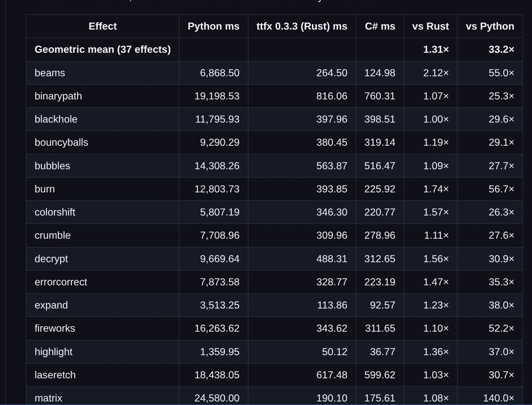Click the errorcorrect effect name
Viewport: 532px width, 405px height.
tap(61, 282)
